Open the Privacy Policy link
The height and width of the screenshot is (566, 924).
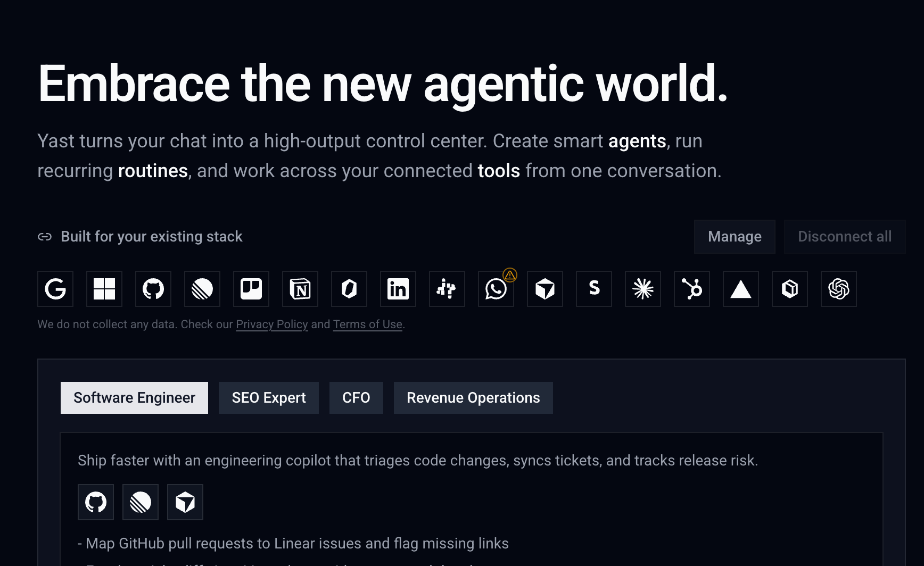pyautogui.click(x=272, y=324)
